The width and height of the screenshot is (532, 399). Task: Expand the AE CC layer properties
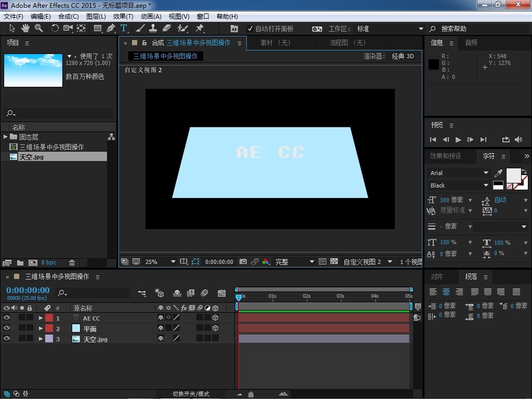click(41, 318)
